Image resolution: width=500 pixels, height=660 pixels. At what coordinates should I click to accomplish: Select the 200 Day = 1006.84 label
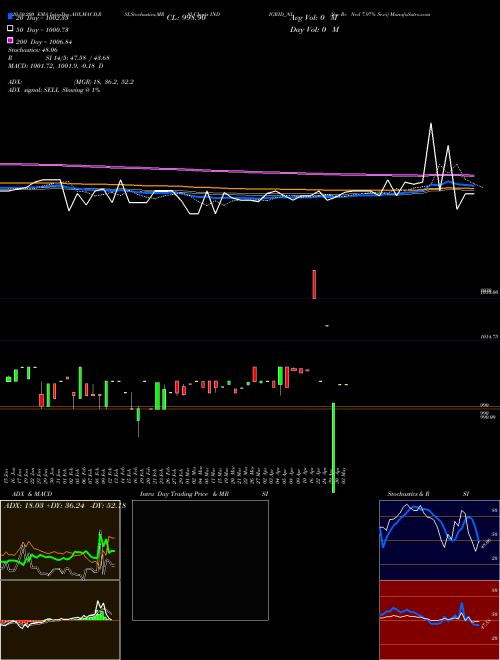tap(44, 42)
